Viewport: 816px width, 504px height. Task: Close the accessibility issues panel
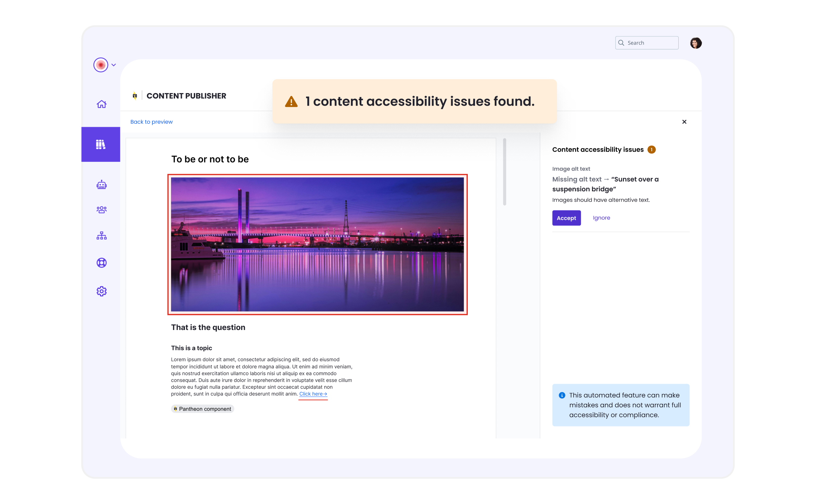pyautogui.click(x=684, y=122)
